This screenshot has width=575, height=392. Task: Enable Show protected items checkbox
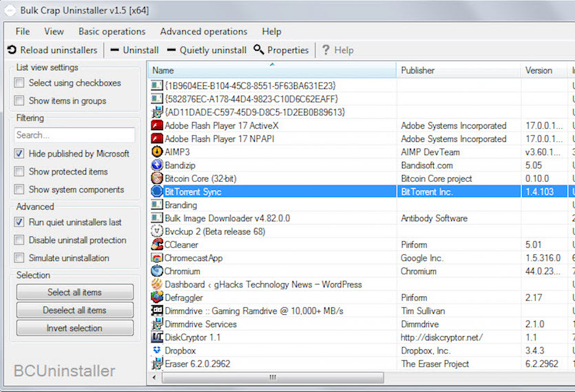coord(19,172)
